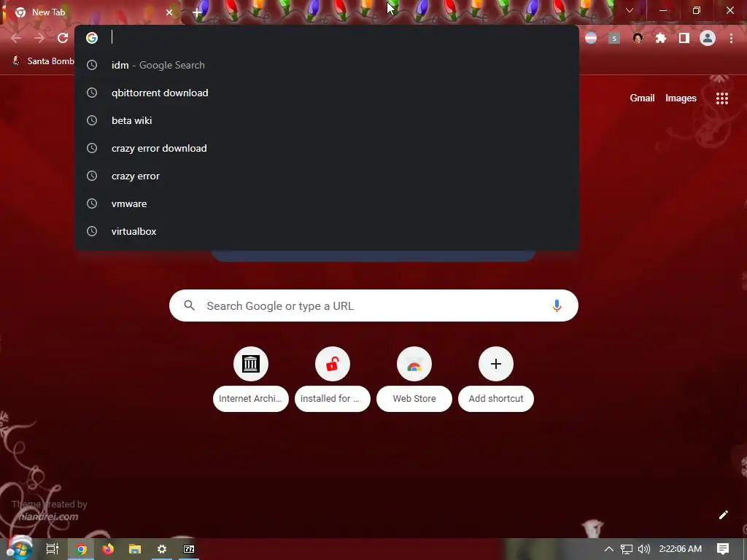Open the Gmail link
The height and width of the screenshot is (560, 747).
(x=642, y=98)
